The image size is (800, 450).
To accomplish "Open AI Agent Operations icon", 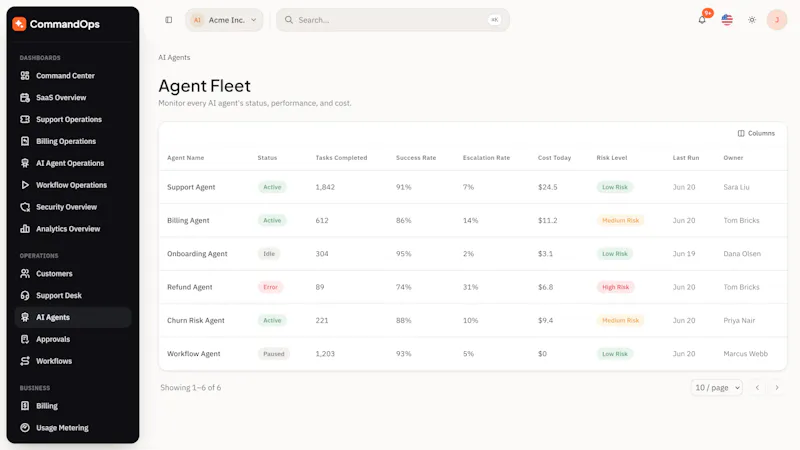I will (24, 163).
